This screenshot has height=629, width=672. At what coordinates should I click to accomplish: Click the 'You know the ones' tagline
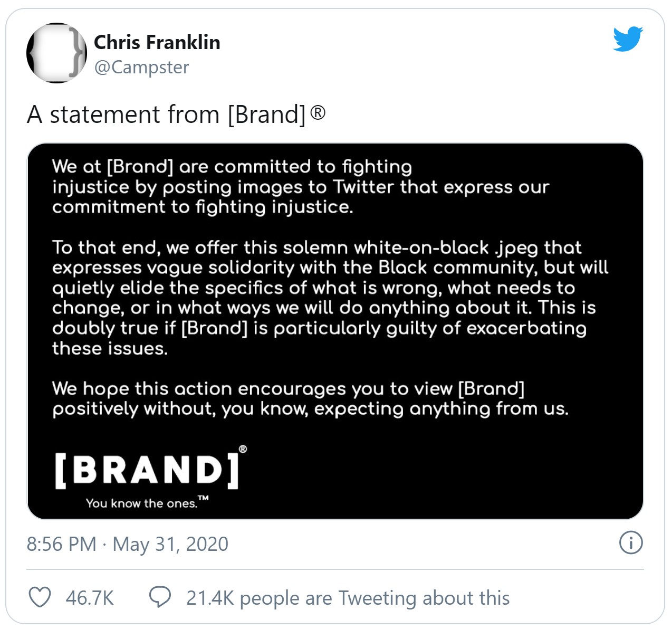click(x=141, y=503)
